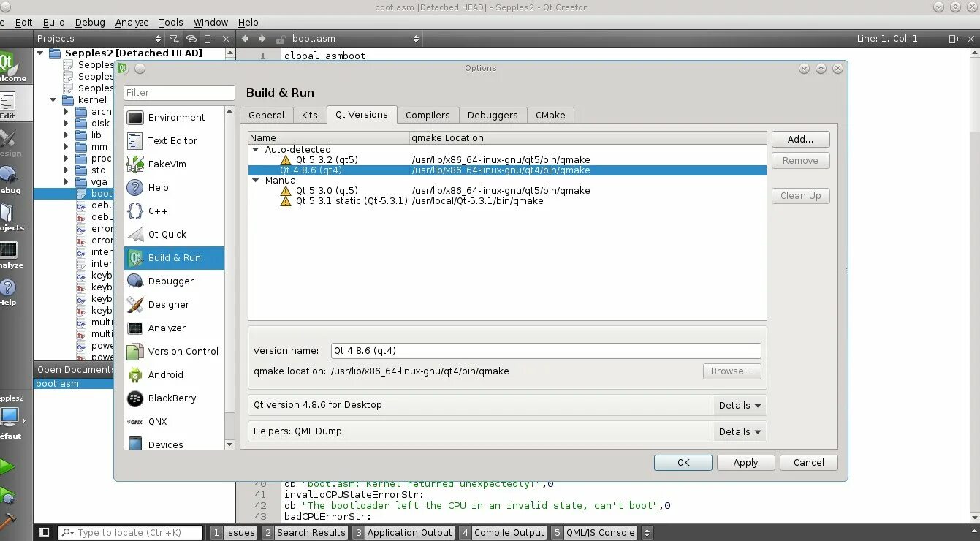The height and width of the screenshot is (541, 980).
Task: Select Qt 5.3.2 (qt5) row
Action: tap(507, 159)
